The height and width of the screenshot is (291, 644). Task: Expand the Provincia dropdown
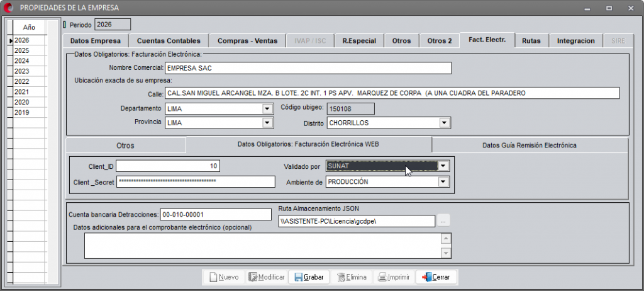pos(268,123)
